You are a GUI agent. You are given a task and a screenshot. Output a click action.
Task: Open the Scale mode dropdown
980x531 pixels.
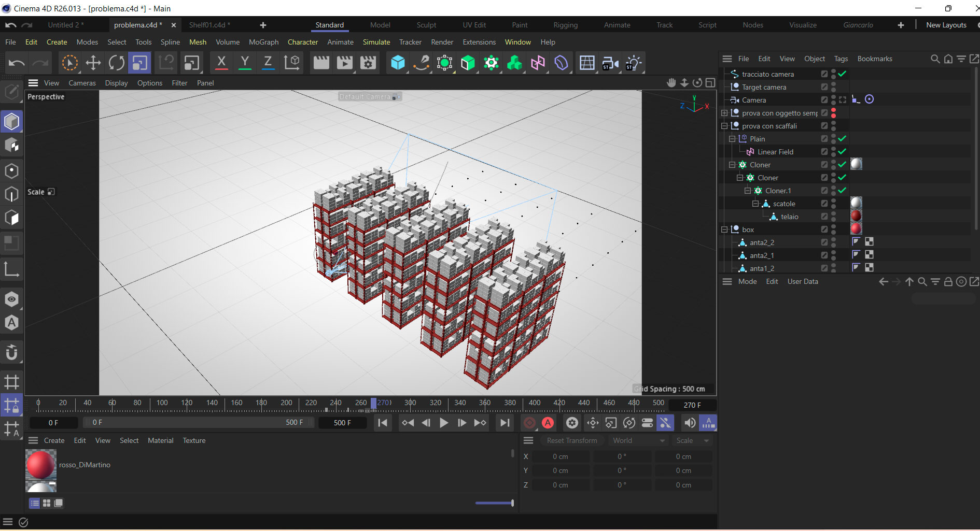[693, 440]
